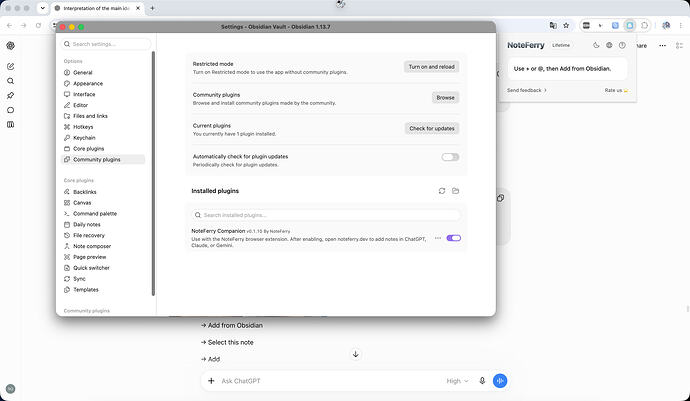690x401 pixels.
Task: Open the browser tab list dropdown arrow
Action: click(43, 8)
